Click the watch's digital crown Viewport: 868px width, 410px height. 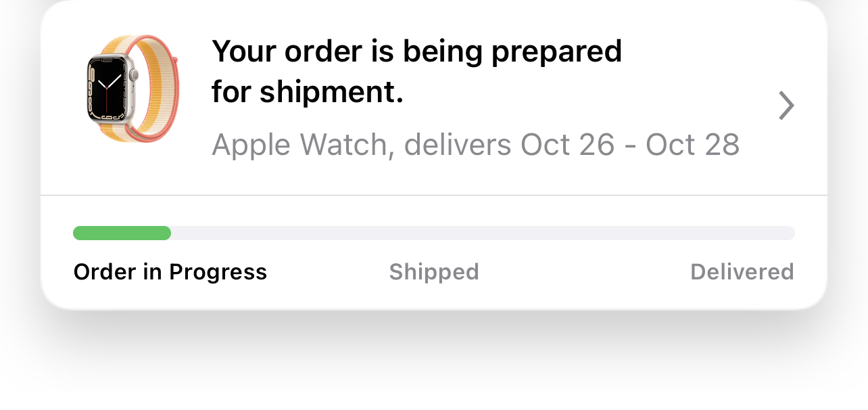(134, 74)
